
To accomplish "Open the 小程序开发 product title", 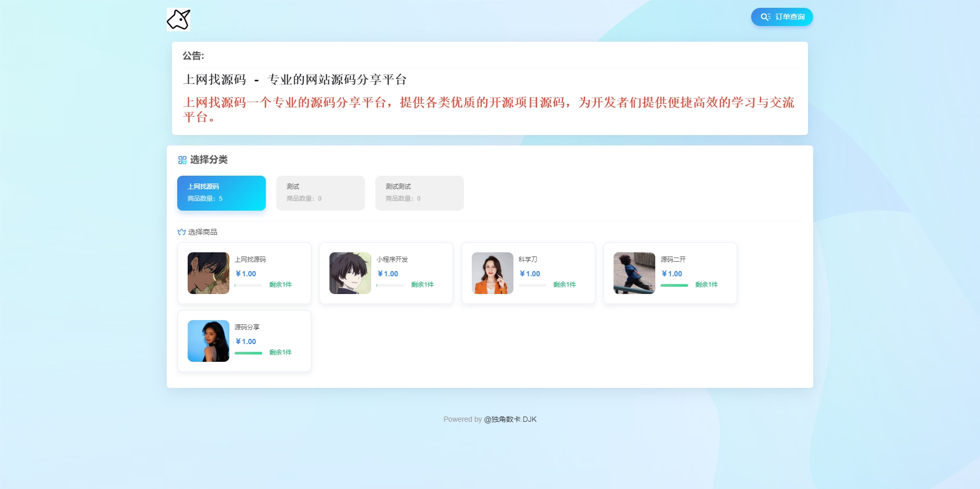I will click(392, 260).
